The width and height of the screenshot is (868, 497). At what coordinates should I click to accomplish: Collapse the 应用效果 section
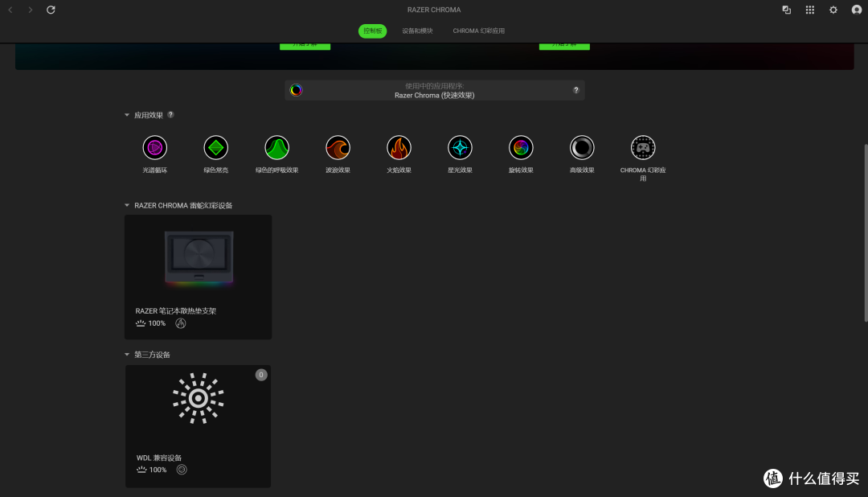(127, 115)
